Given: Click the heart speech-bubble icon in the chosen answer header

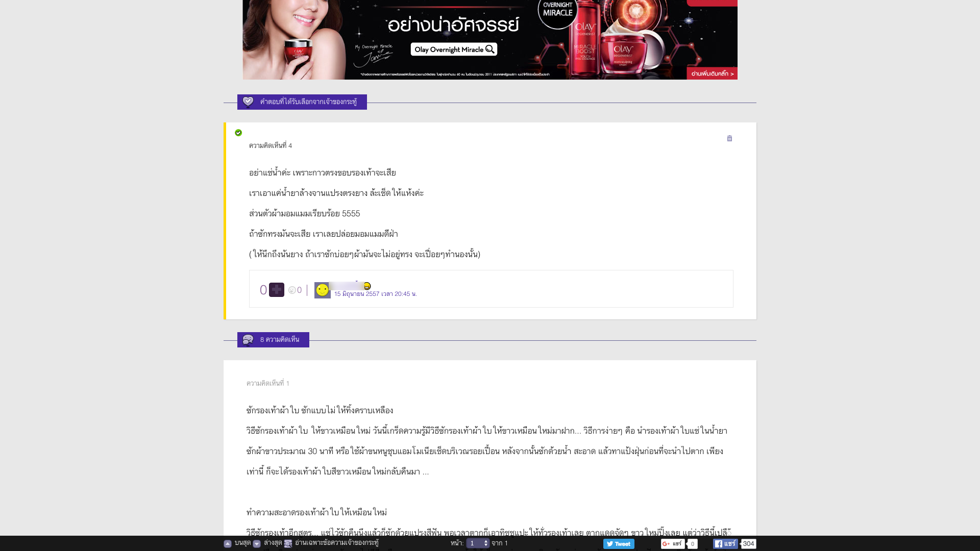Looking at the screenshot, I should pos(248,102).
